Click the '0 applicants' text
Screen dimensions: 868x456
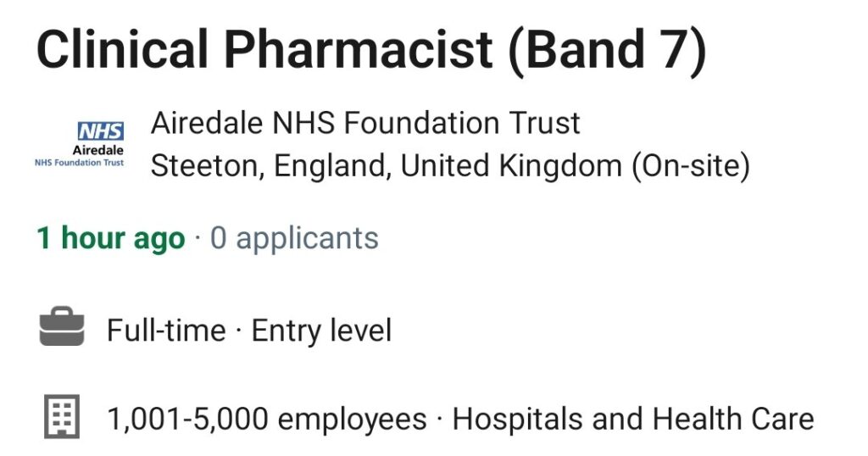pyautogui.click(x=294, y=238)
